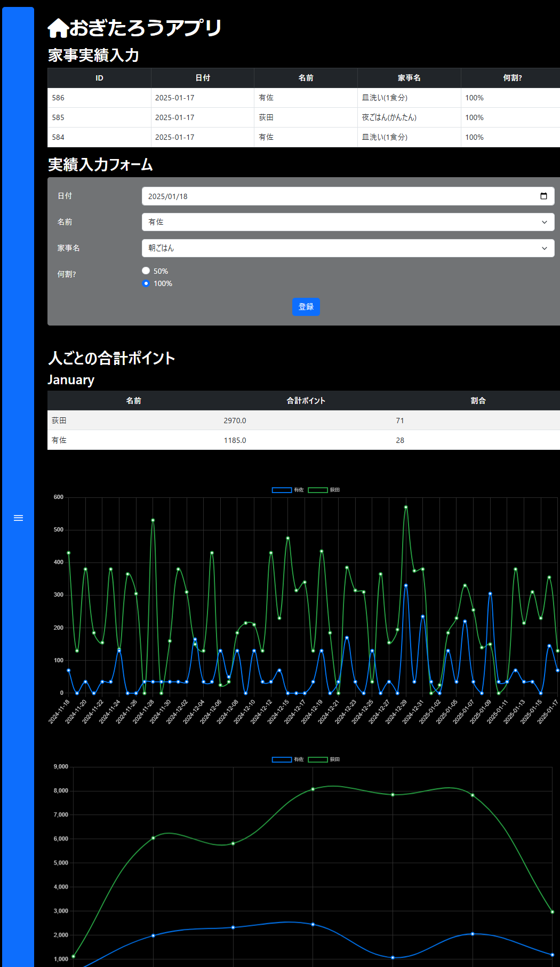Click 荻田 row in monthly points table
This screenshot has width=560, height=967.
click(303, 421)
